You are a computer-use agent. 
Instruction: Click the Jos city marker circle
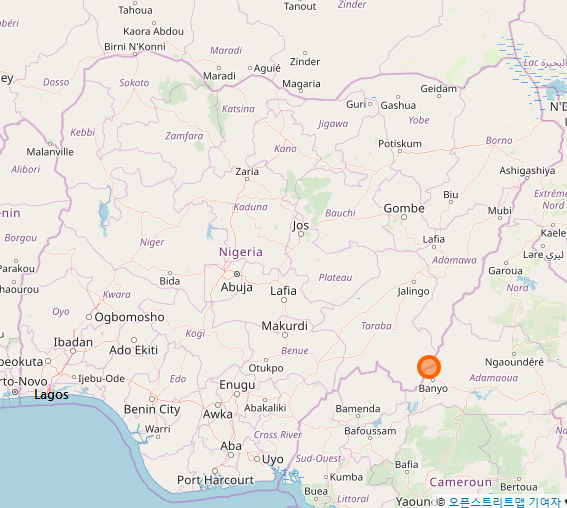[300, 234]
